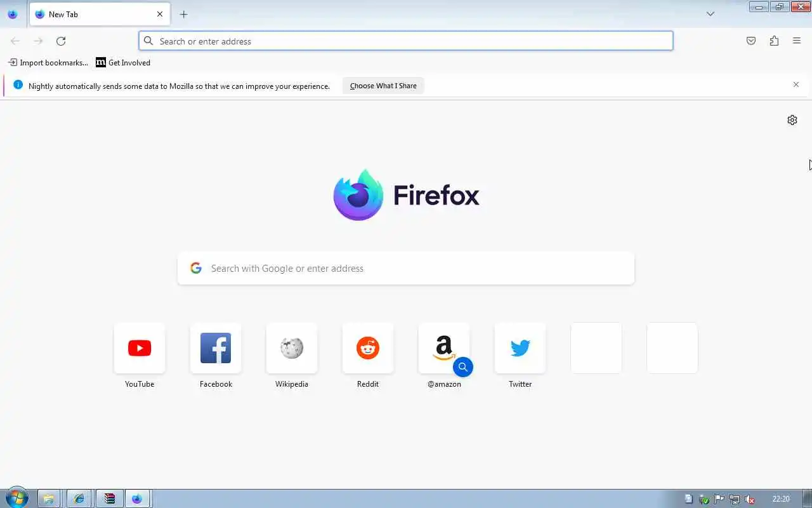Click the first empty shortcut tile

point(596,348)
